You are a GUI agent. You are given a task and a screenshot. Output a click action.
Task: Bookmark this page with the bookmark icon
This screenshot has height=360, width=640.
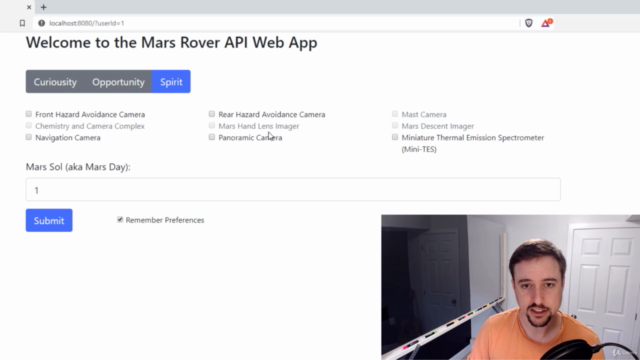(x=22, y=23)
